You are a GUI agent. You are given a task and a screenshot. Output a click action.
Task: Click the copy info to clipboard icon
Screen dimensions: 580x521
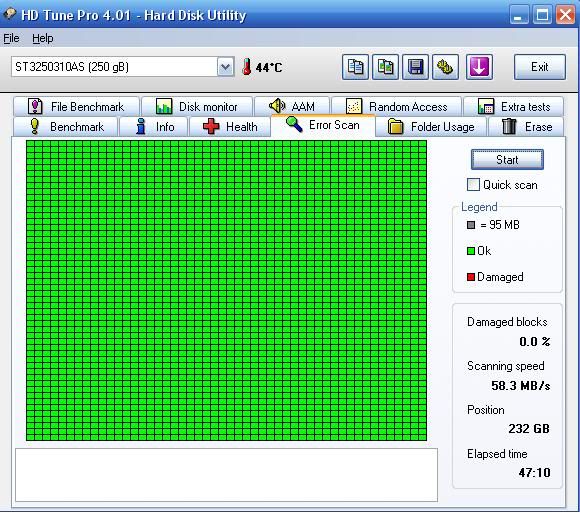(x=355, y=67)
